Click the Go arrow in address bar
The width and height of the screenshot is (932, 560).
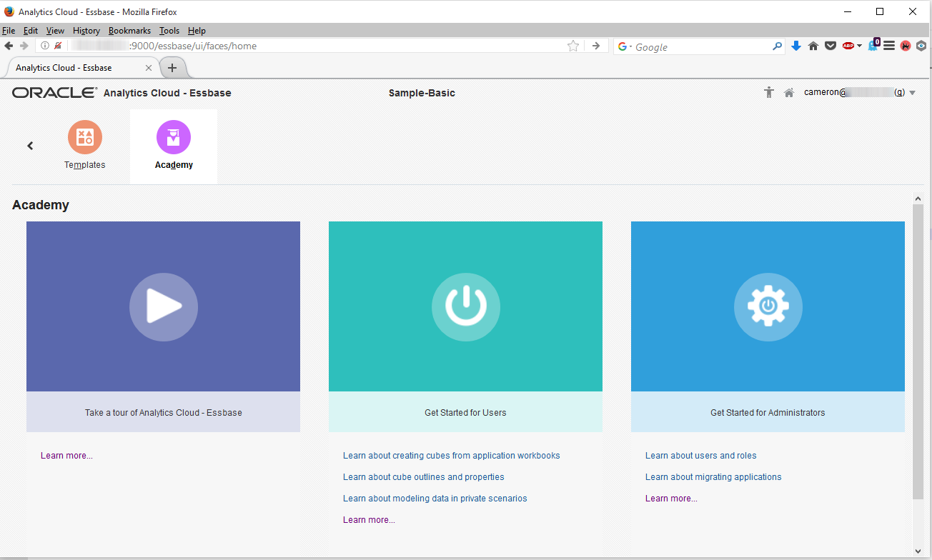(x=596, y=46)
